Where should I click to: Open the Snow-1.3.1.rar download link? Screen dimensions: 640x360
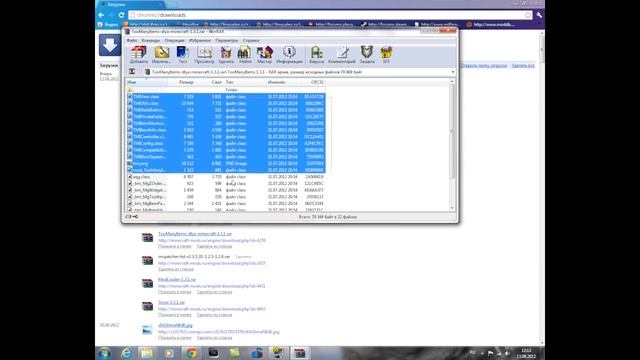tap(171, 302)
